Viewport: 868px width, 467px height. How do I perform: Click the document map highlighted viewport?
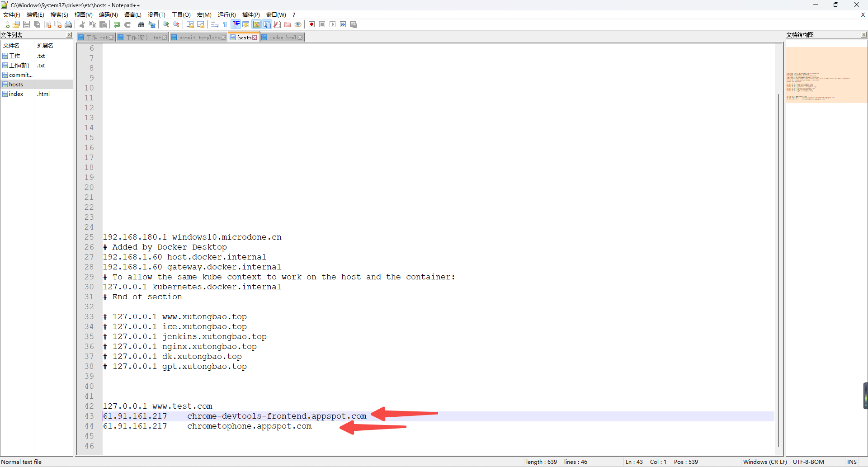point(826,75)
